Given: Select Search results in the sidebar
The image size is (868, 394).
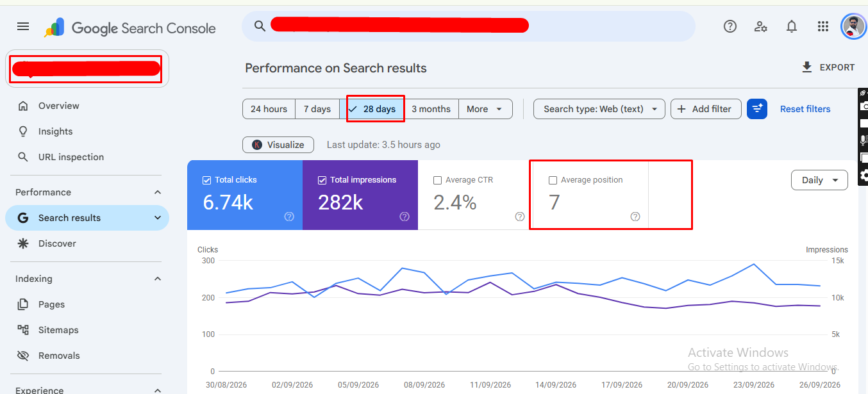Looking at the screenshot, I should (87, 218).
